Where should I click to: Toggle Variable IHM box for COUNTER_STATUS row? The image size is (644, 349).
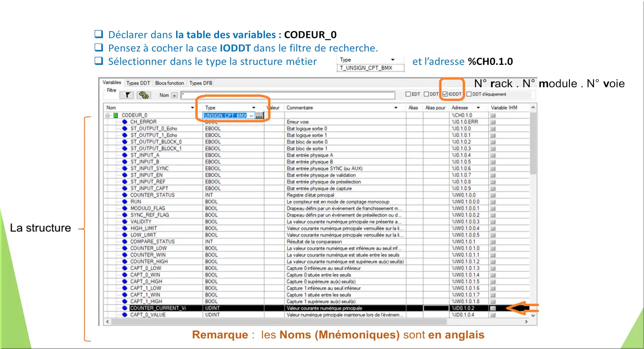[493, 195]
